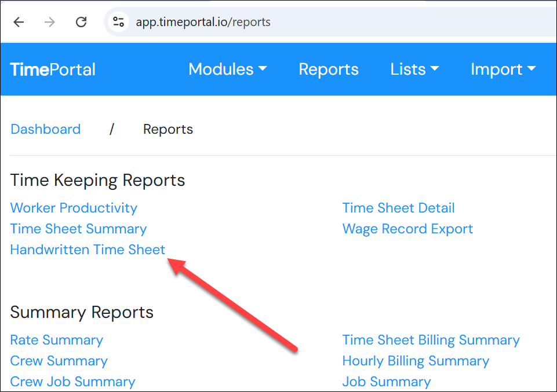
Task: Open site information icon in address bar
Action: (x=118, y=22)
